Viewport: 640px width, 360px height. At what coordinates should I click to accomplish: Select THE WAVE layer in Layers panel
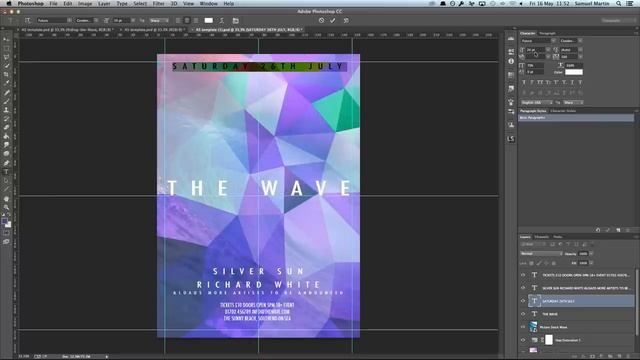coord(581,314)
